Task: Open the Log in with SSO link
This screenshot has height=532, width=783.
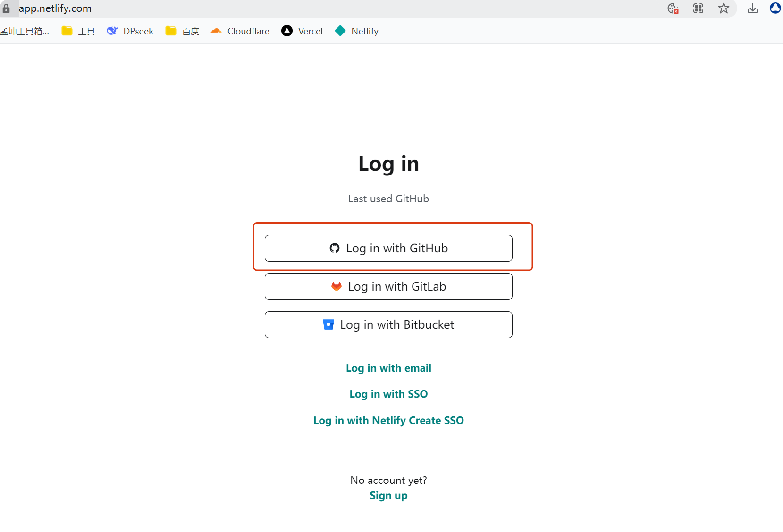Action: pos(388,394)
